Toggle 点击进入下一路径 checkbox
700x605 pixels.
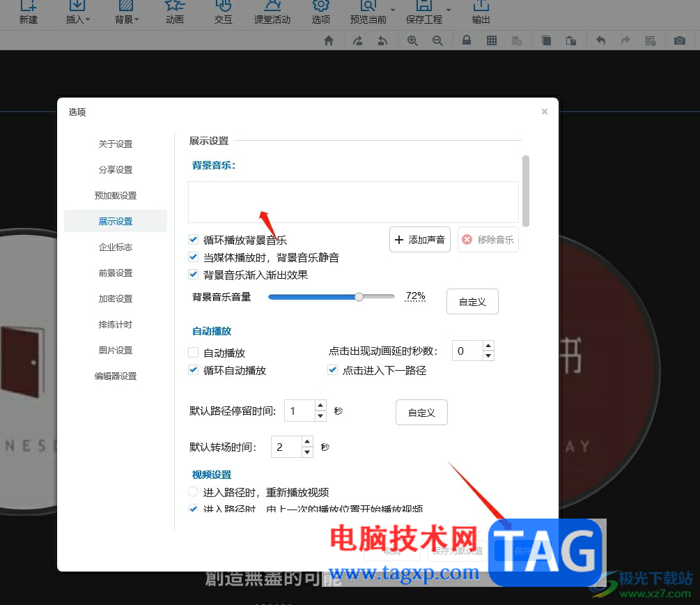coord(333,370)
